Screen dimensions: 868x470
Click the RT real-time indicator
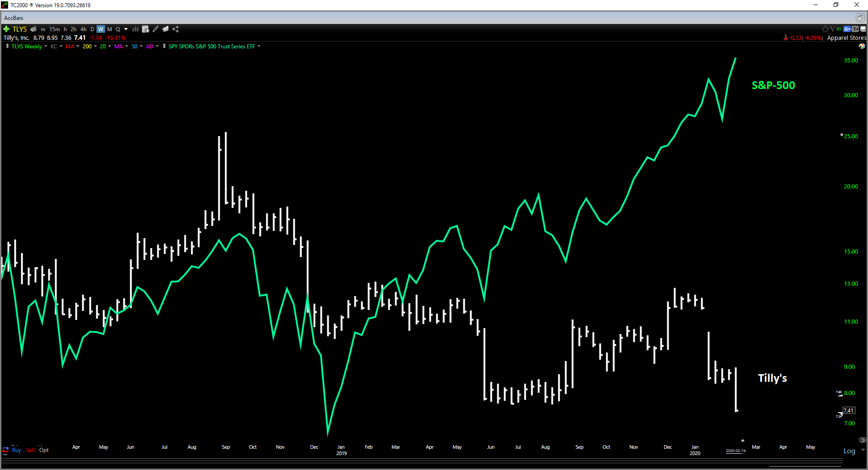tap(839, 29)
